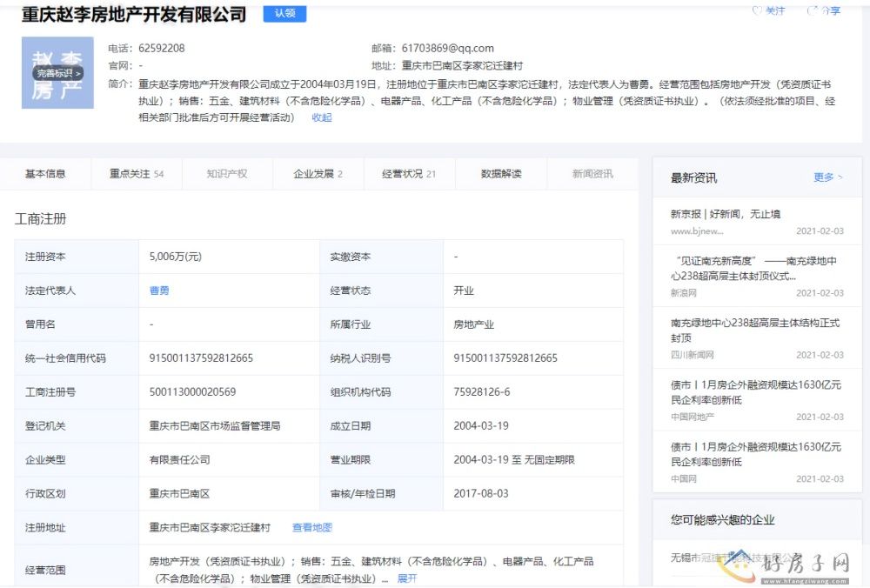This screenshot has width=870, height=588.
Task: Open the 见证南充新高度 news headline
Action: [x=754, y=268]
